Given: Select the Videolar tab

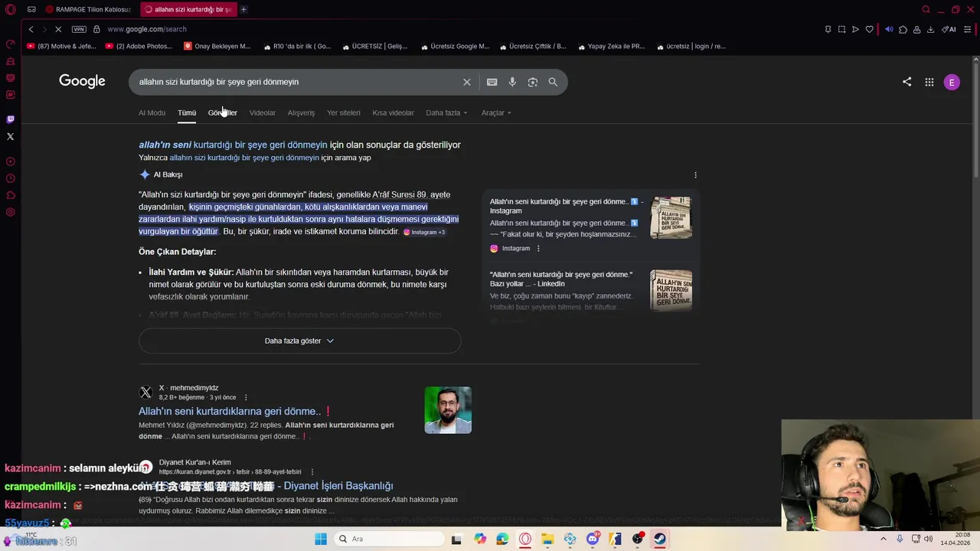Looking at the screenshot, I should pyautogui.click(x=263, y=112).
